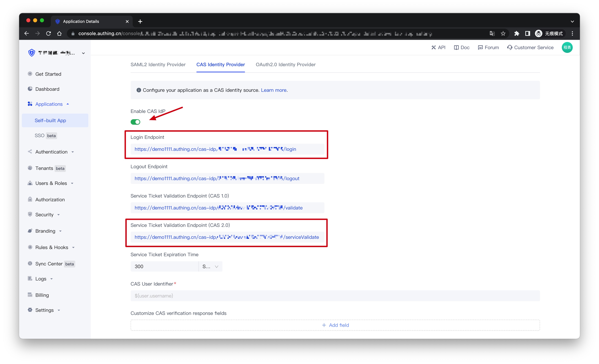Open the user pool switcher chevron

point(83,53)
